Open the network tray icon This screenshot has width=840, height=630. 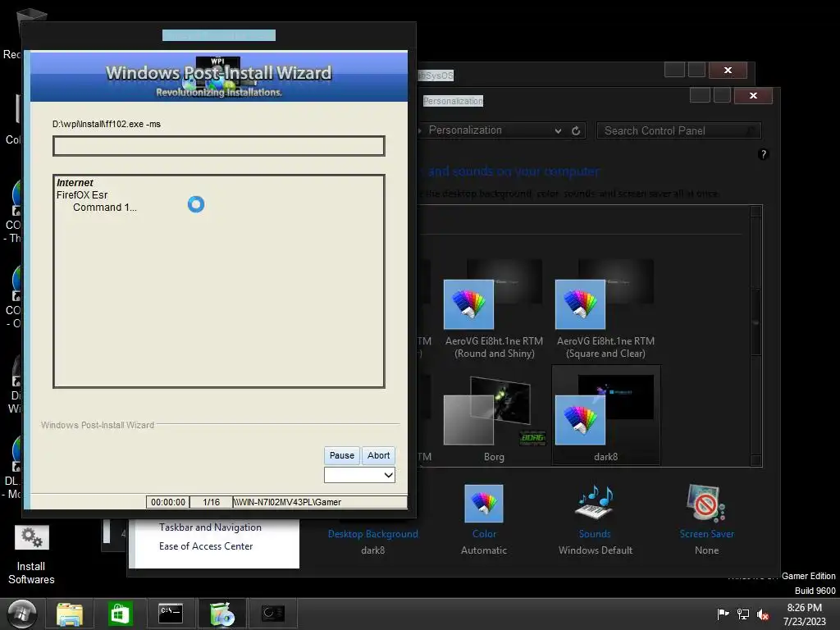click(743, 614)
